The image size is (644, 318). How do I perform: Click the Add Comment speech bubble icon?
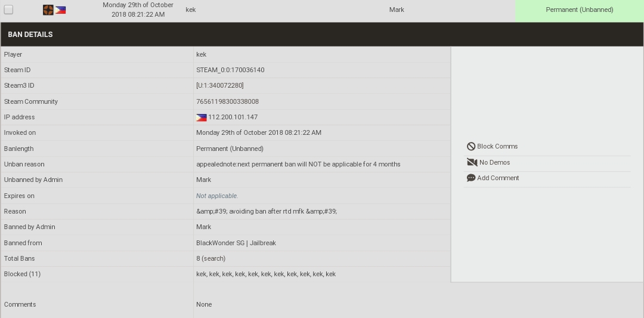(x=471, y=178)
